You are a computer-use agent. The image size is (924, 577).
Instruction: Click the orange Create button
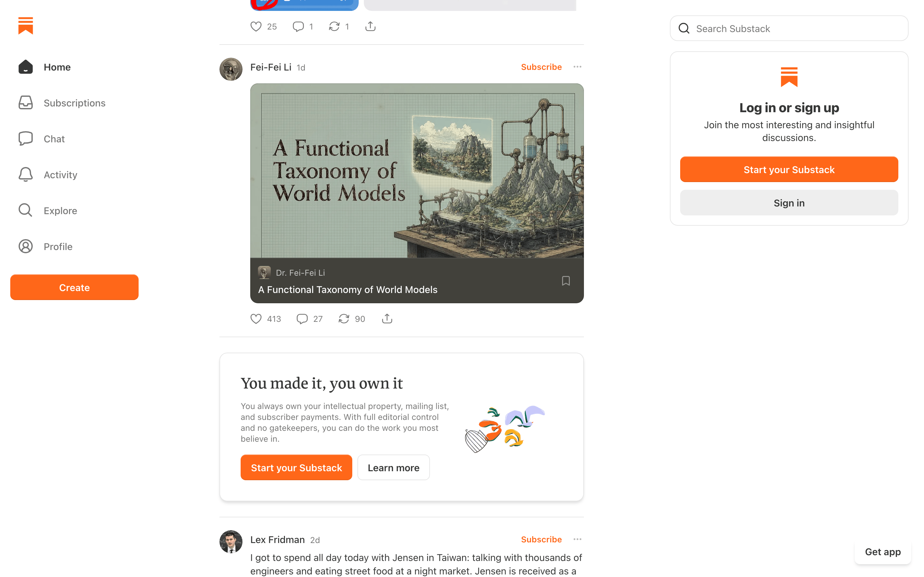[74, 287]
